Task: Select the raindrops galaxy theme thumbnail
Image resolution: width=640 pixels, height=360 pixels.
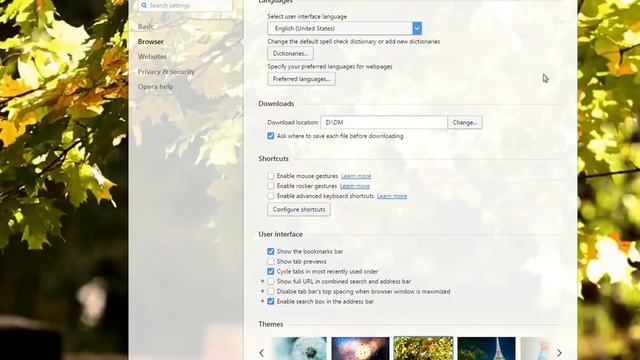Action: click(x=360, y=348)
